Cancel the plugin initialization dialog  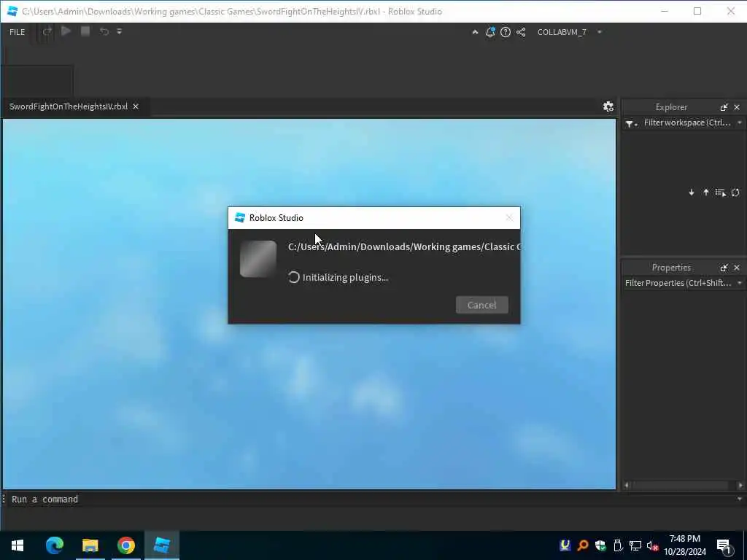(x=481, y=305)
